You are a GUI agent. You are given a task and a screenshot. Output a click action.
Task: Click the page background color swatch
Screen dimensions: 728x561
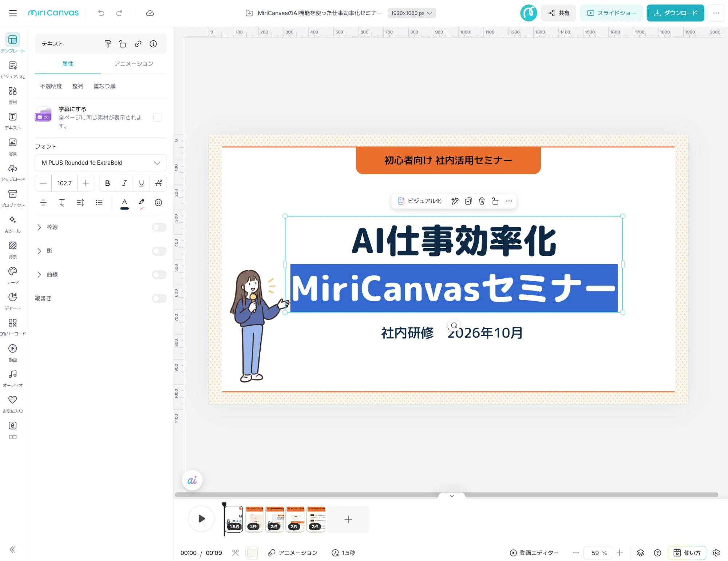click(252, 553)
